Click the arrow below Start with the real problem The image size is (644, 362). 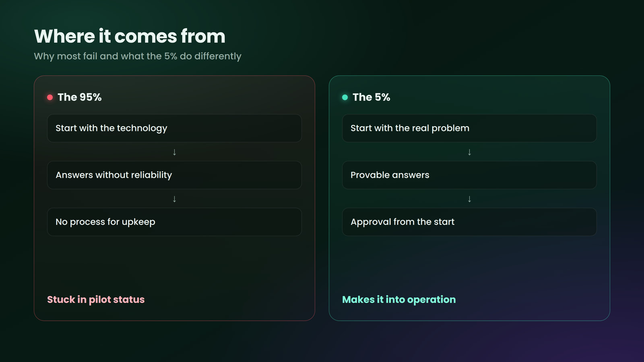coord(469,152)
